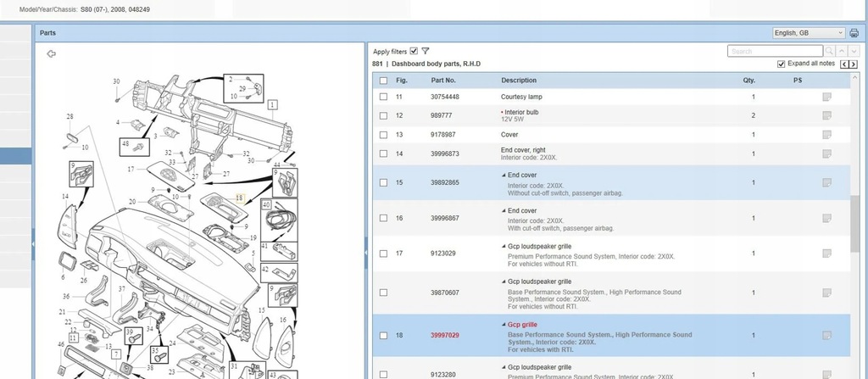Go to next parts page arrow

pyautogui.click(x=853, y=64)
